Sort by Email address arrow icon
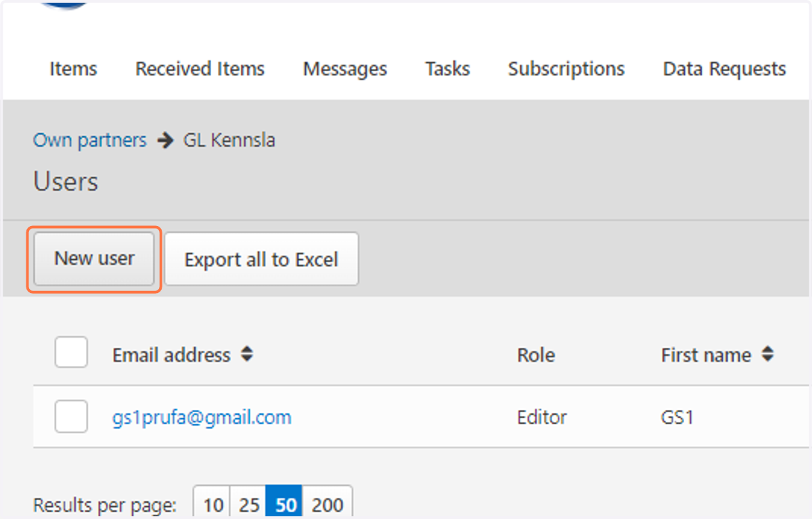 tap(247, 355)
